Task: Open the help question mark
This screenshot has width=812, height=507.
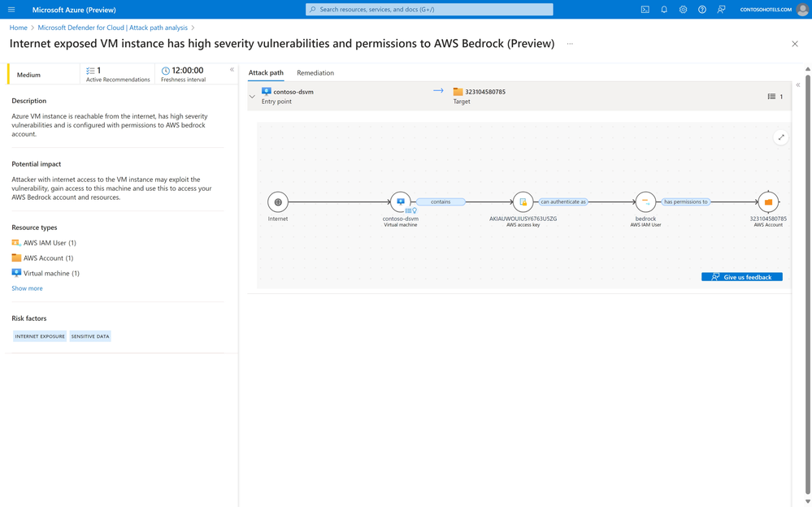Action: tap(701, 9)
